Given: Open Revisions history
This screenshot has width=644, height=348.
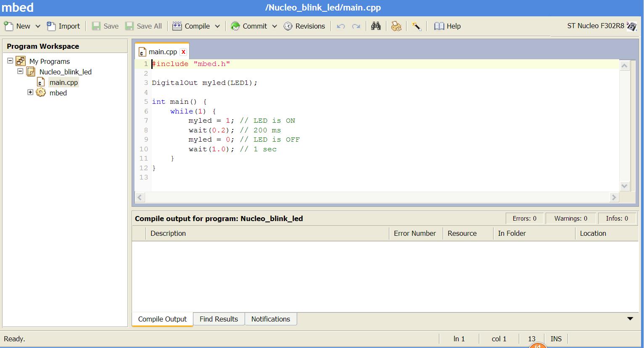Looking at the screenshot, I should [304, 26].
